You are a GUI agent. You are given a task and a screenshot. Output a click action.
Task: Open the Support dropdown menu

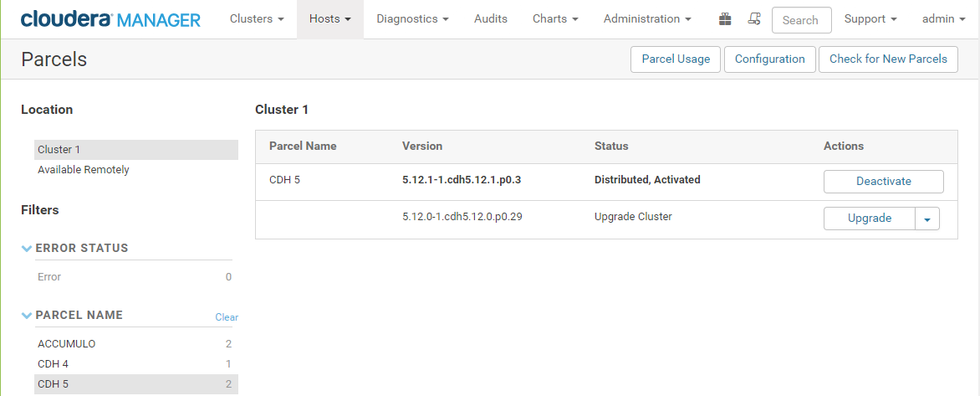(870, 19)
